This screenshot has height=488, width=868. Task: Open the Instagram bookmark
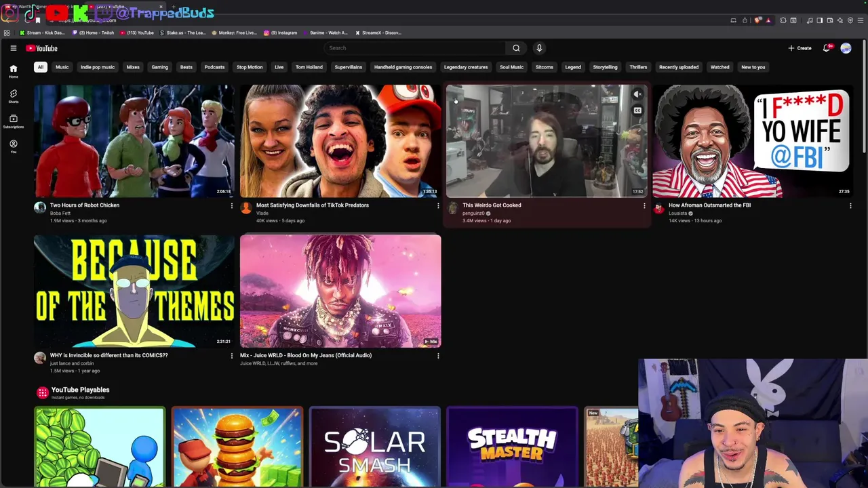tap(281, 33)
